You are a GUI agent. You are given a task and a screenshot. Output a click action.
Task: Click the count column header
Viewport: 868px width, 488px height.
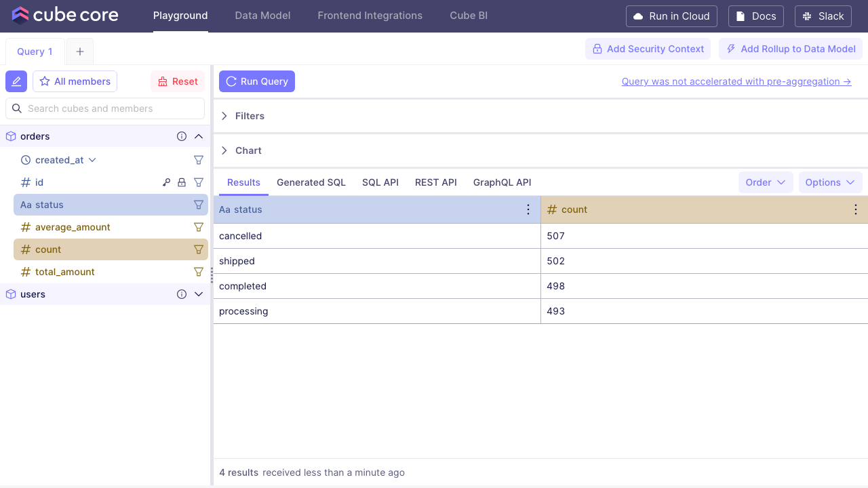click(705, 209)
